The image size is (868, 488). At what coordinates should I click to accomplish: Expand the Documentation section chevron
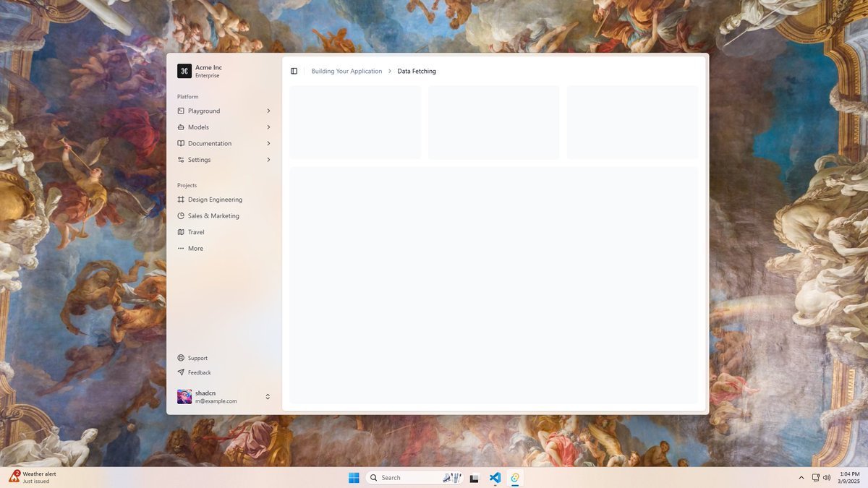click(268, 143)
